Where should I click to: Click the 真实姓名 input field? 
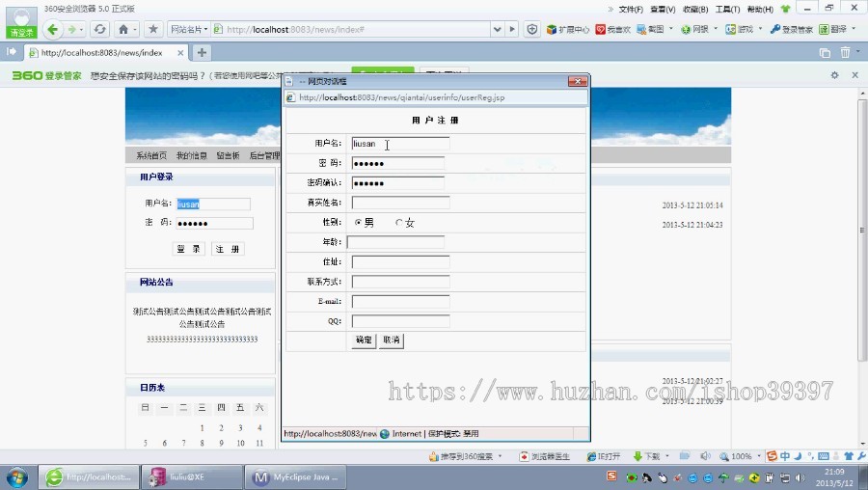point(401,203)
